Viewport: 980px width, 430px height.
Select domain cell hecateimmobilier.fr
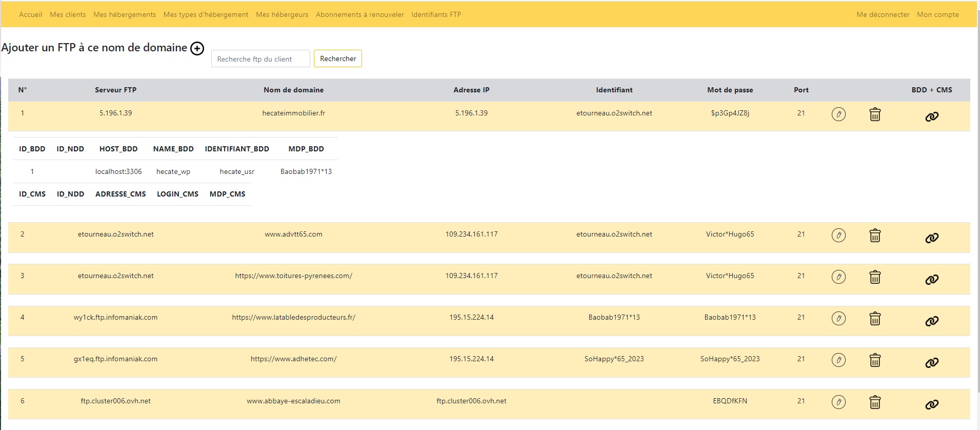[x=293, y=113]
